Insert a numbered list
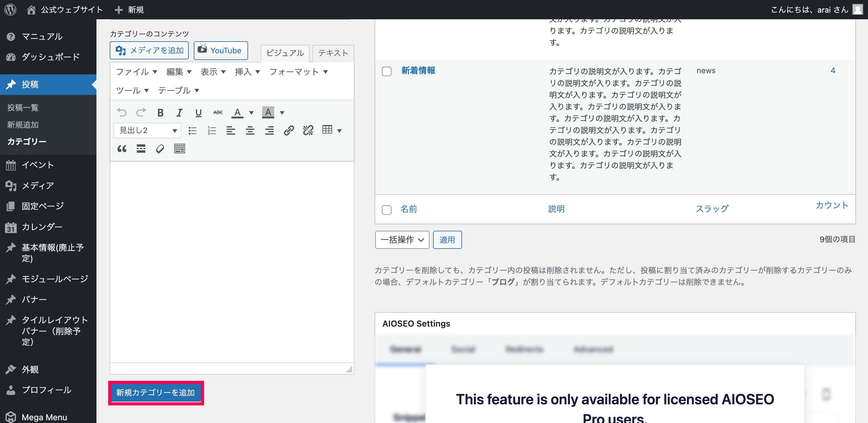The height and width of the screenshot is (423, 868). (212, 130)
